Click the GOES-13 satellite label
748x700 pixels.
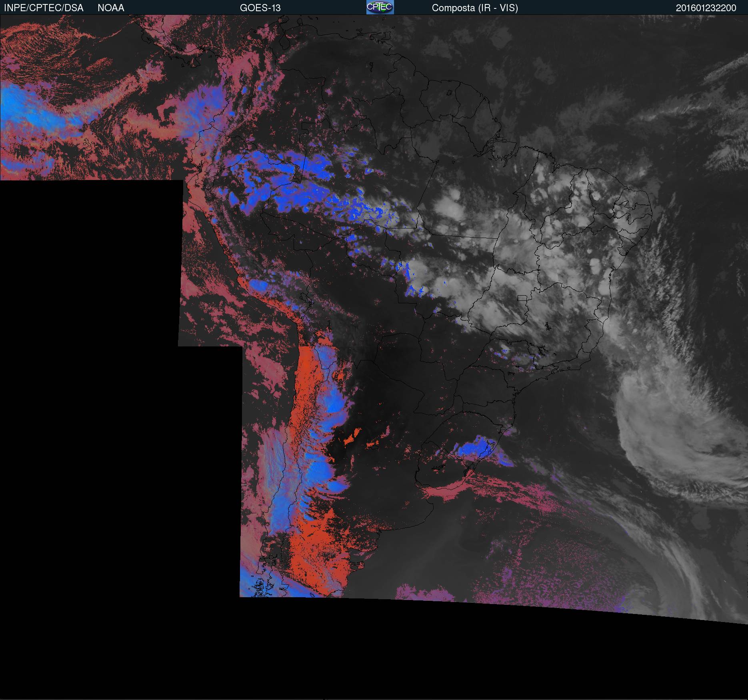(260, 8)
